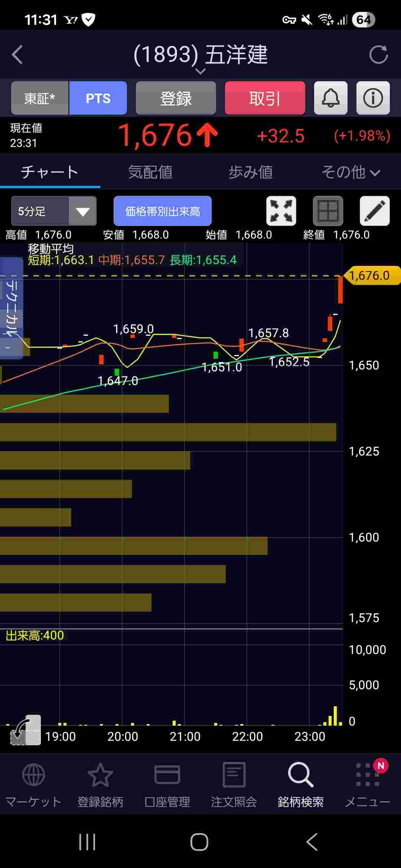Open price alert bell icon
Viewport: 401px width, 868px height.
pyautogui.click(x=330, y=98)
